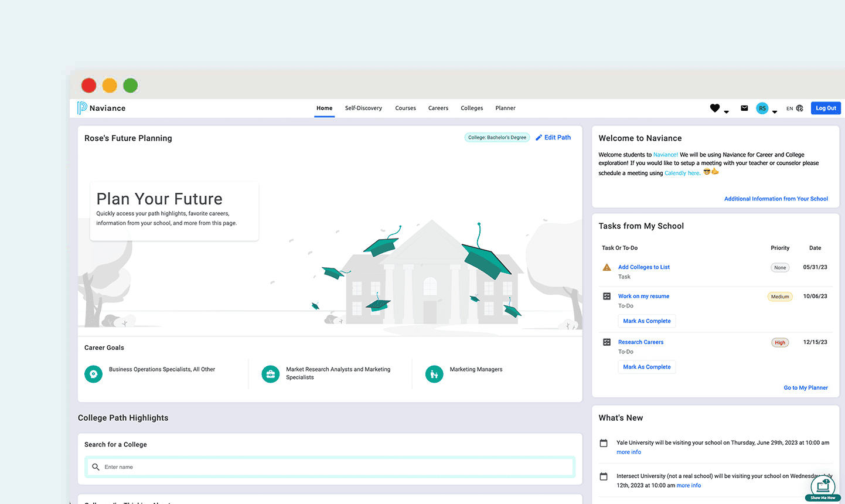Open the Show Me How helper icon

(x=823, y=487)
